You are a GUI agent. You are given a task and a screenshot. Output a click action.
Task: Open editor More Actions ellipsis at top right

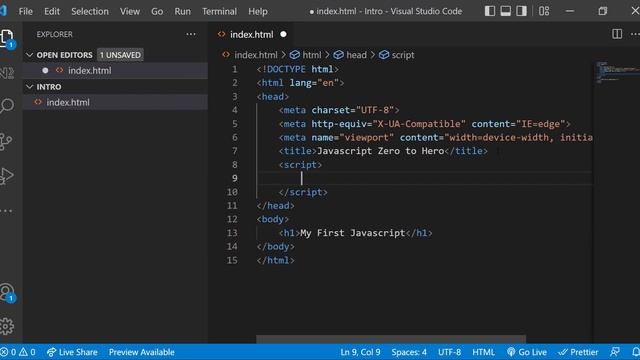pos(635,34)
